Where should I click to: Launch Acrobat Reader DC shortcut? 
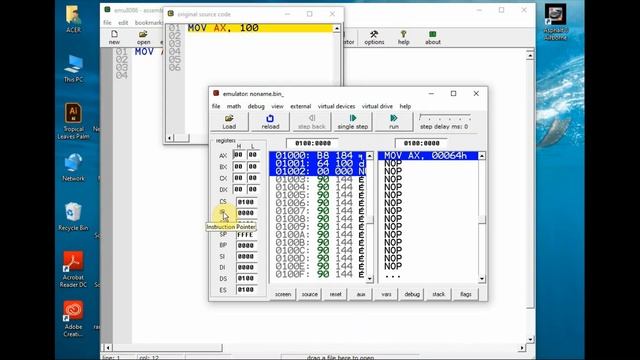tap(73, 269)
